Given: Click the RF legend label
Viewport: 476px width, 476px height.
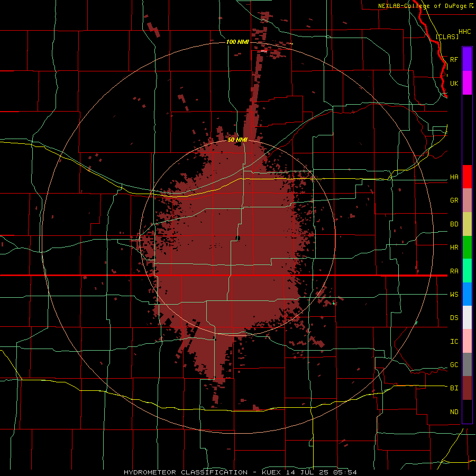Looking at the screenshot, I should coord(454,59).
